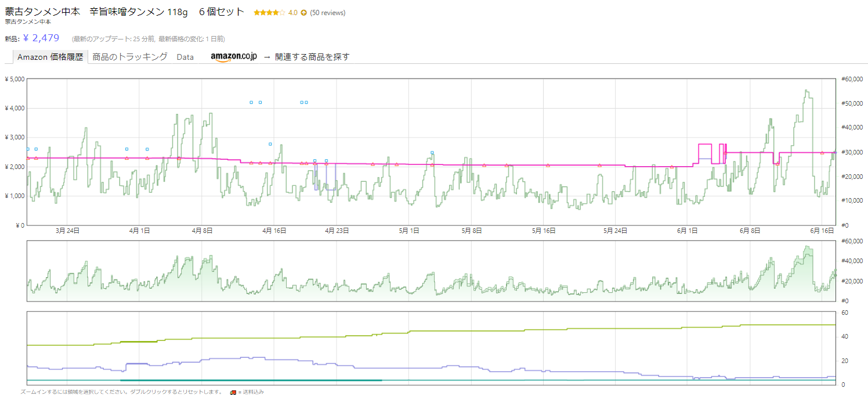Click the amazon.co.jp logo
This screenshot has height=395, width=868.
[233, 57]
